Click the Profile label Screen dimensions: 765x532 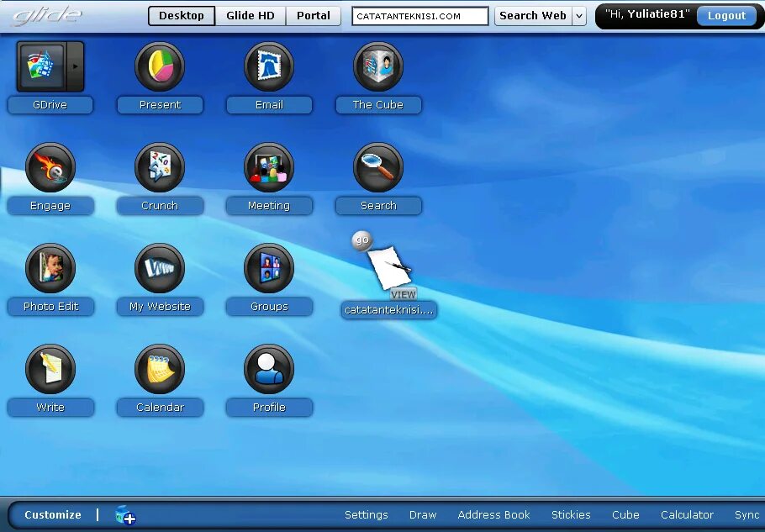coord(269,408)
